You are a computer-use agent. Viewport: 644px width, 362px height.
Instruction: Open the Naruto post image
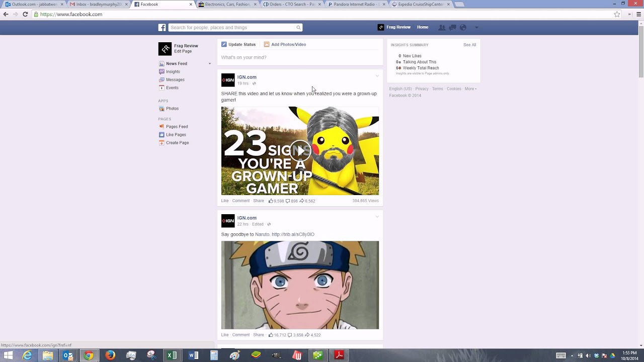300,285
